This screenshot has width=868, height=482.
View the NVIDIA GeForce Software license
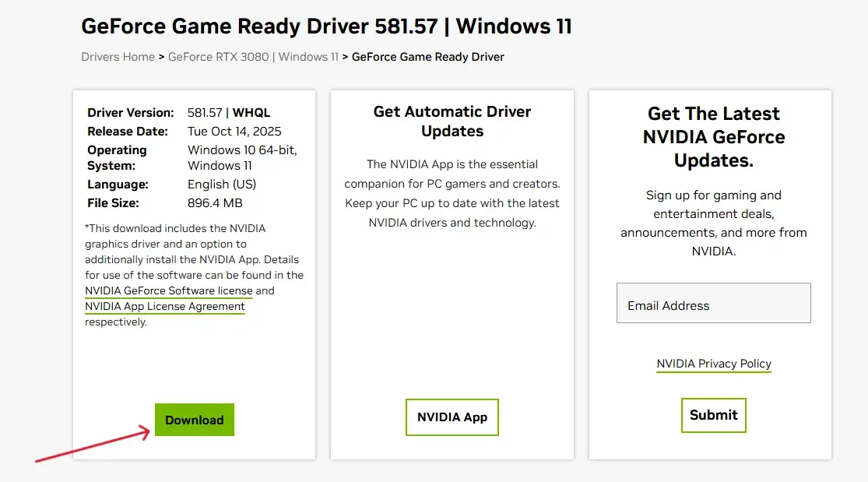point(168,290)
